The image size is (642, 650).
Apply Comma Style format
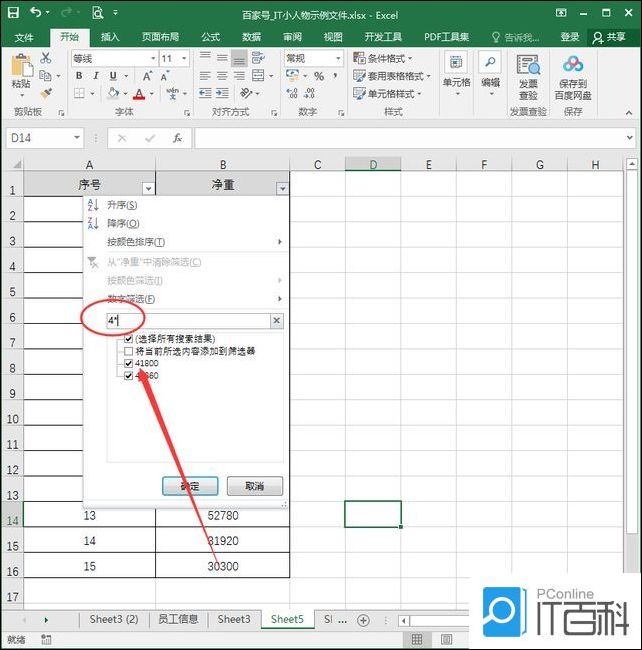(335, 75)
